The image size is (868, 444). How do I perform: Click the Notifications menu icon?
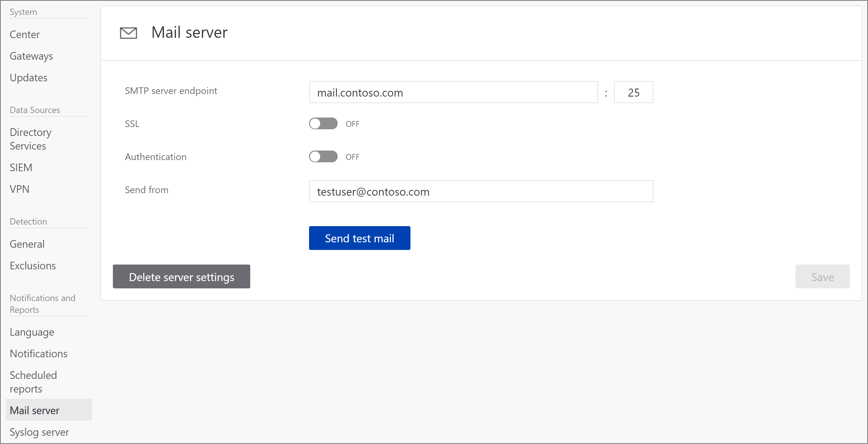click(38, 353)
